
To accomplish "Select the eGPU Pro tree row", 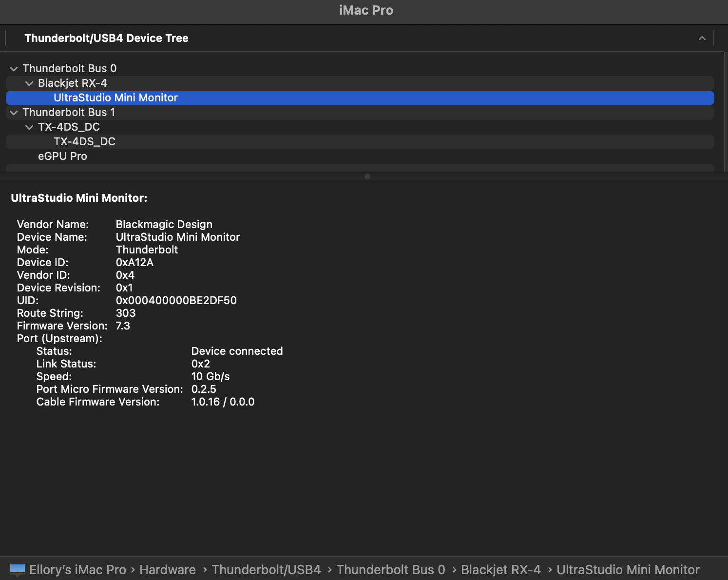I will (360, 156).
